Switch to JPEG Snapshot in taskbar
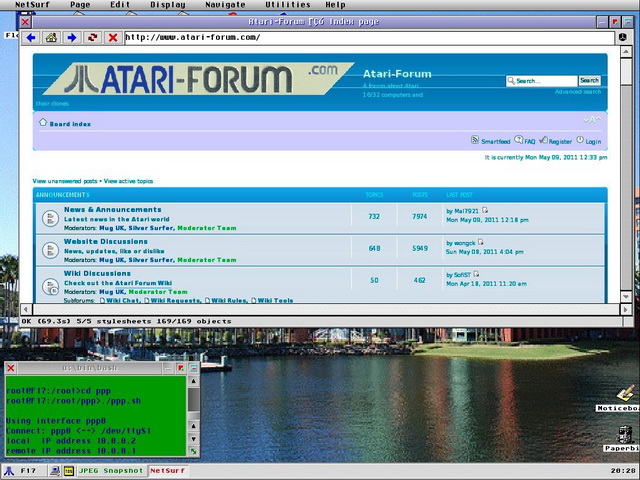Viewport: 640px width, 480px height. [x=111, y=471]
